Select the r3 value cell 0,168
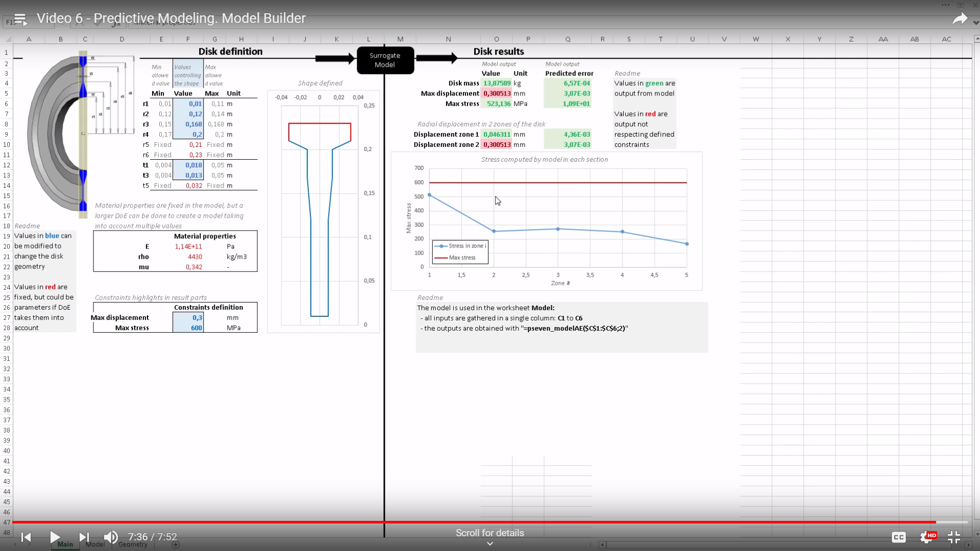980x551 pixels. click(188, 124)
